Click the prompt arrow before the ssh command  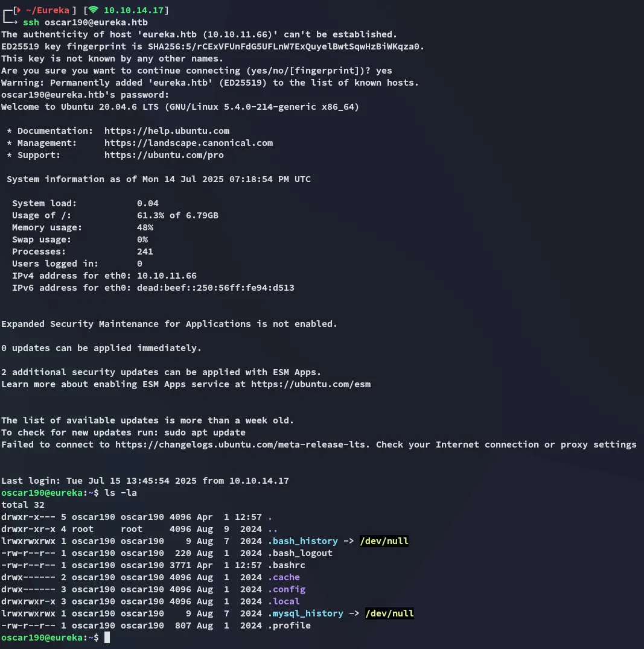point(13,22)
